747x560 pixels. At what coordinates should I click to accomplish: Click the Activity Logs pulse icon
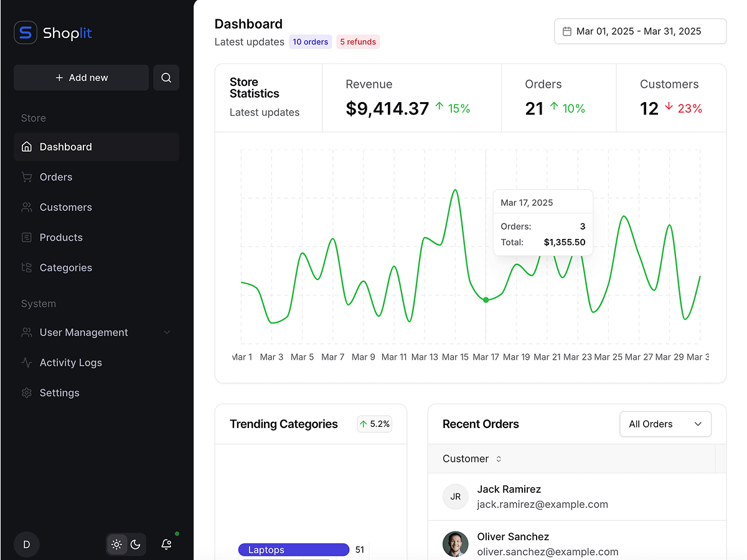click(26, 362)
